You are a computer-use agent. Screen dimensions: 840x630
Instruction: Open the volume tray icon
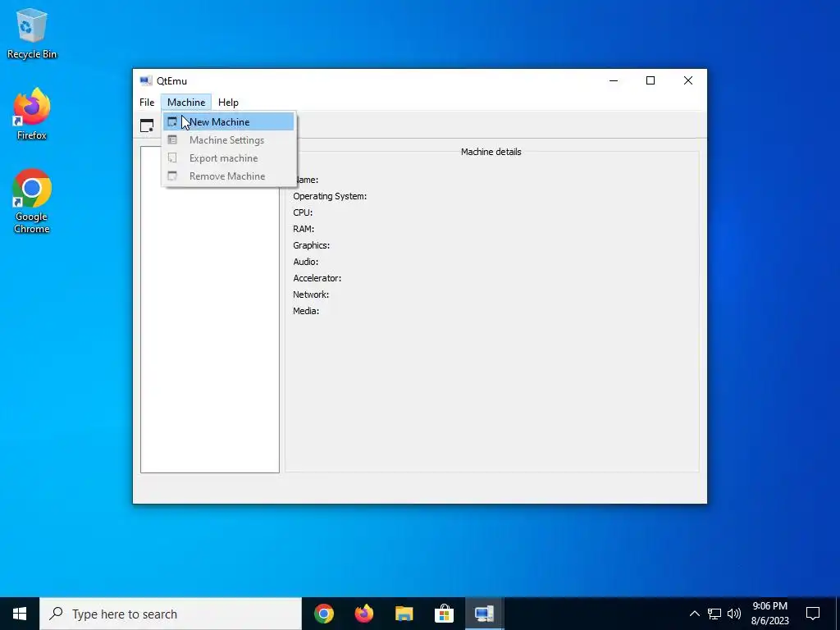pos(734,614)
